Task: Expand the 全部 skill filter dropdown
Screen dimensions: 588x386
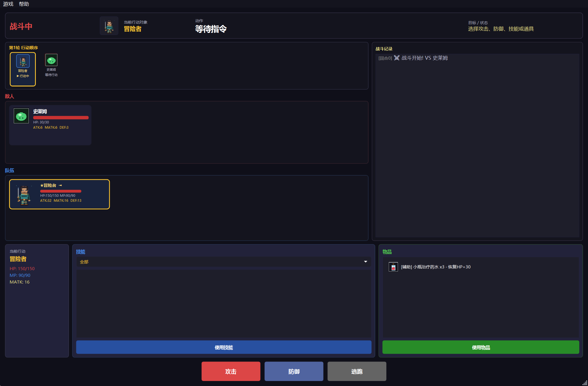Action: (223, 262)
